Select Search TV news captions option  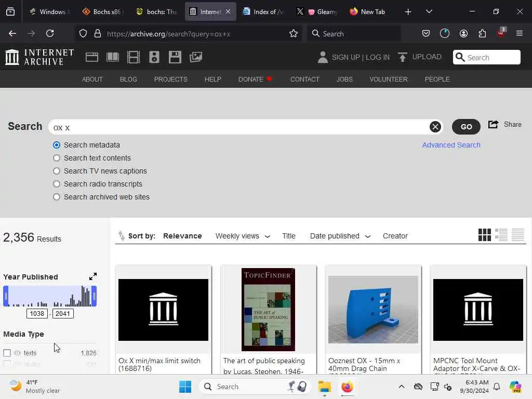(57, 171)
